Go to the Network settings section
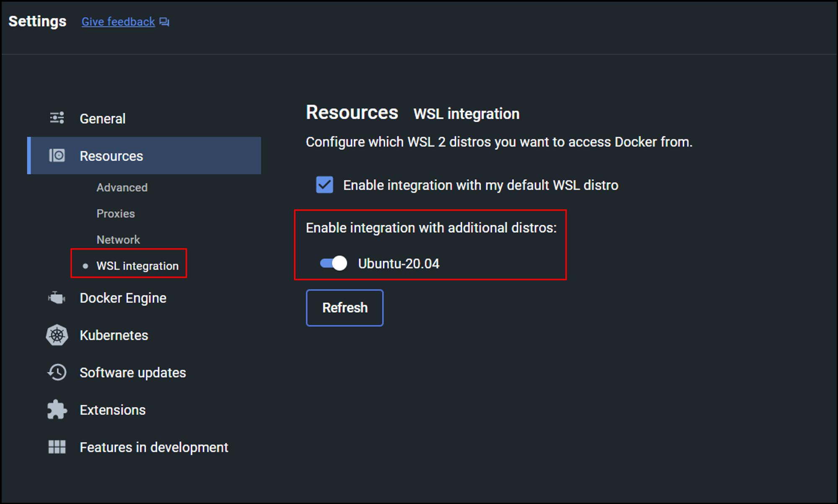 118,240
